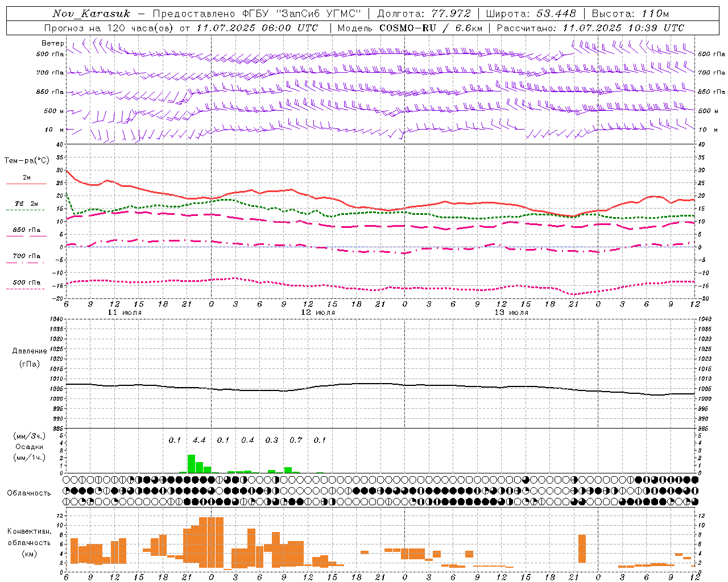Click the "0.7" three-hour precipitation value

coord(296,440)
